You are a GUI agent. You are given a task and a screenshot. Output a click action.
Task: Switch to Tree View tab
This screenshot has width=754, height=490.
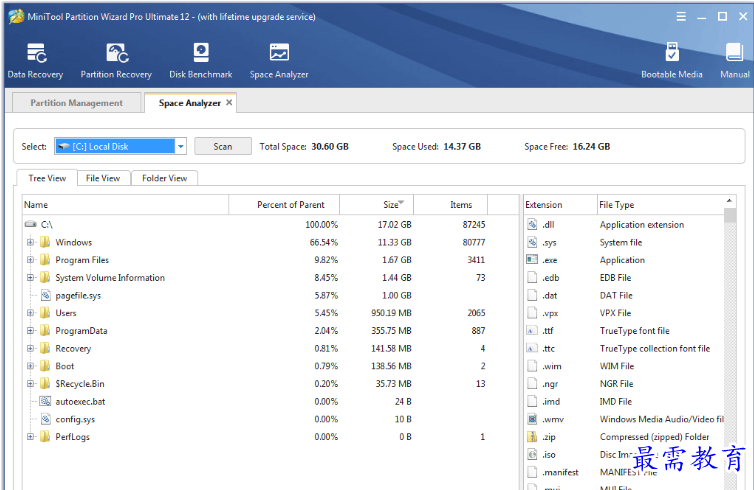47,178
